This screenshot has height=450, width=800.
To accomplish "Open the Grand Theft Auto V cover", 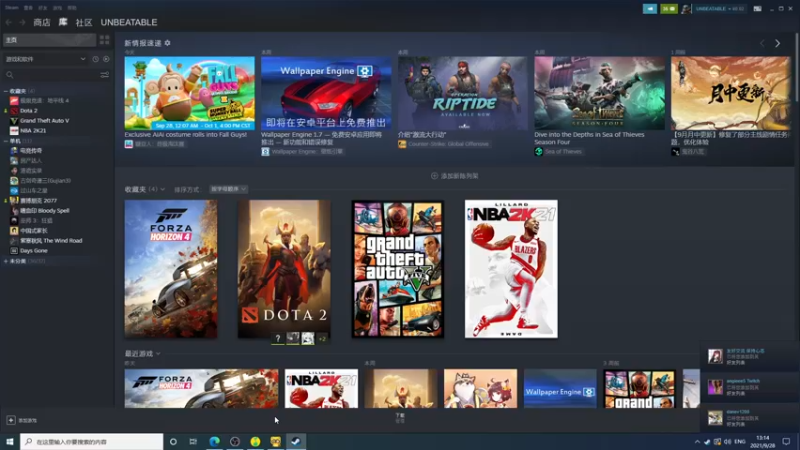I will point(397,269).
